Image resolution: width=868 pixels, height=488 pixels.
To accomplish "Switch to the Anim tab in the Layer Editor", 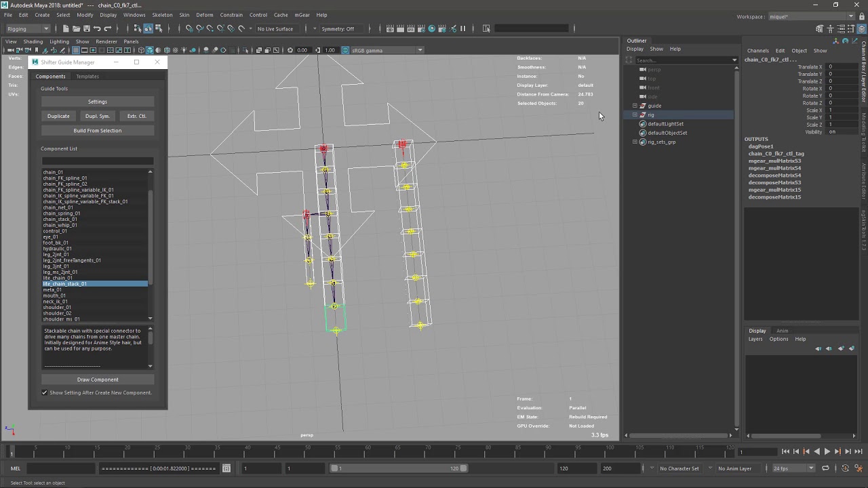I will (783, 331).
